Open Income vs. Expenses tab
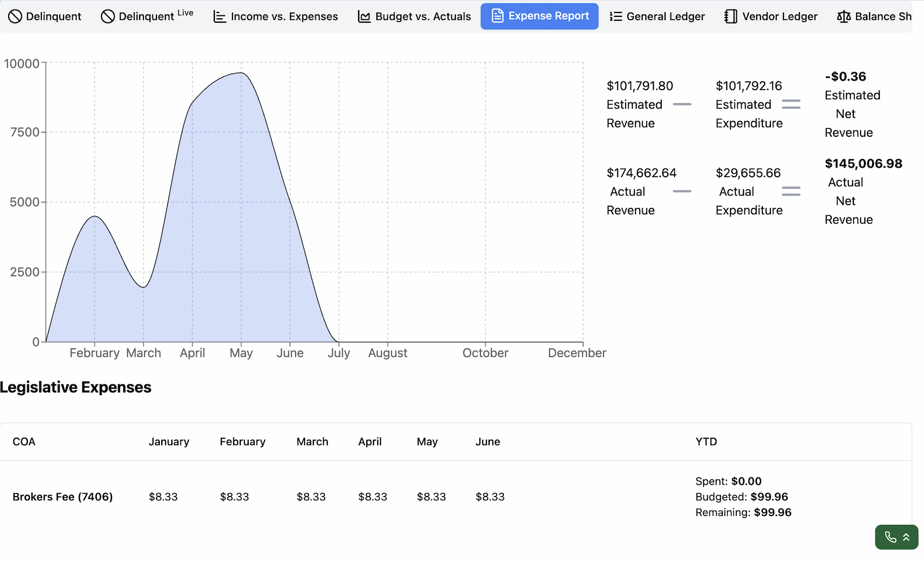924x562 pixels. click(x=276, y=16)
